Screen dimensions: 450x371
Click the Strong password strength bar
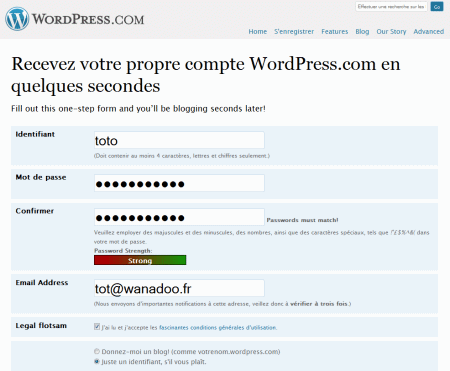[x=140, y=260]
